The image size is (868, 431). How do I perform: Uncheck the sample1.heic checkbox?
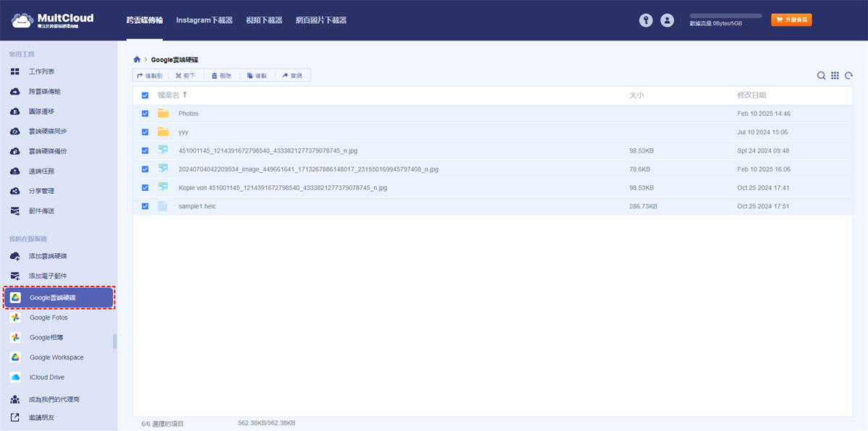pyautogui.click(x=145, y=206)
